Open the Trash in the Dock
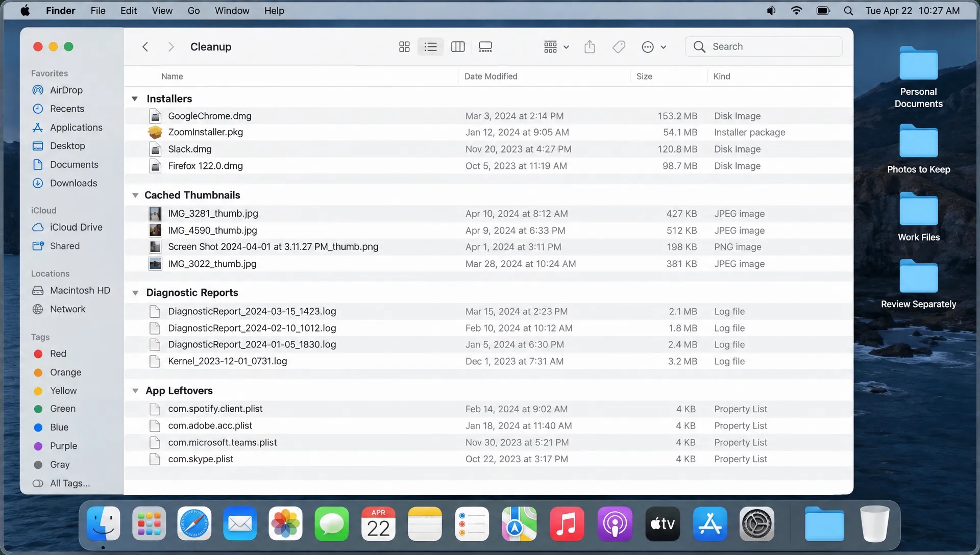980x555 pixels. pos(874,524)
